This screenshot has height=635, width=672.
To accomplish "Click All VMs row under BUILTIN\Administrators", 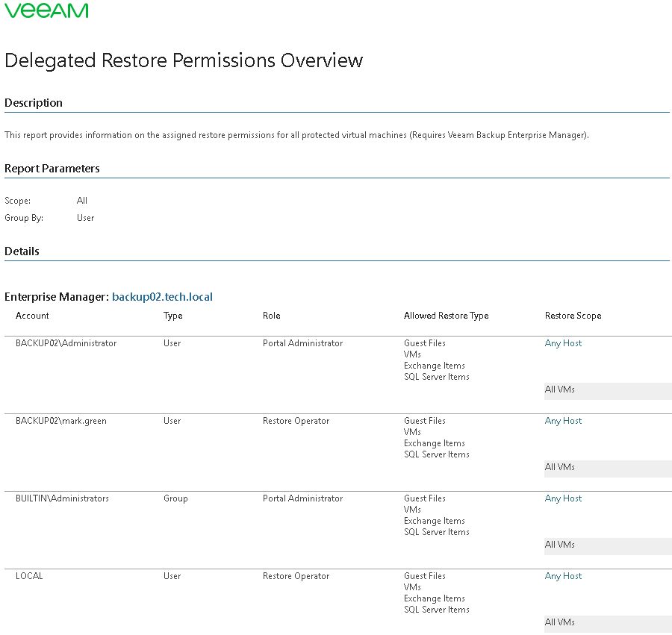I will pyautogui.click(x=608, y=546).
